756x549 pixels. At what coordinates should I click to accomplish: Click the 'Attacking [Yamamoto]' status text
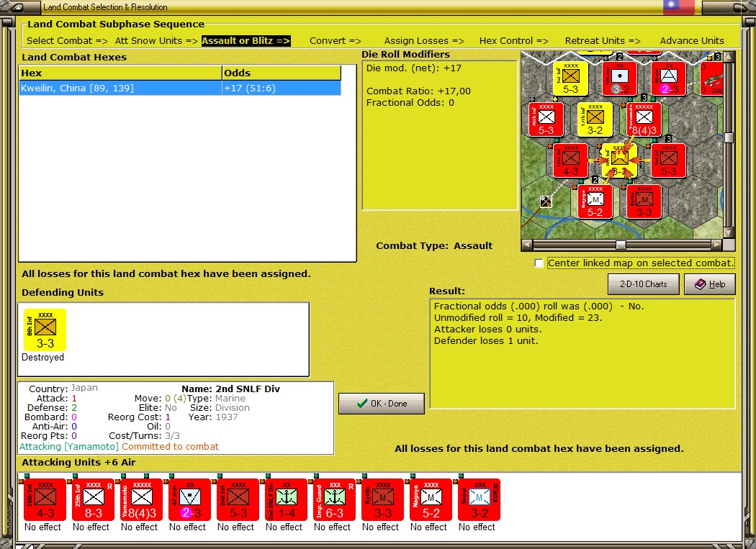(x=69, y=446)
